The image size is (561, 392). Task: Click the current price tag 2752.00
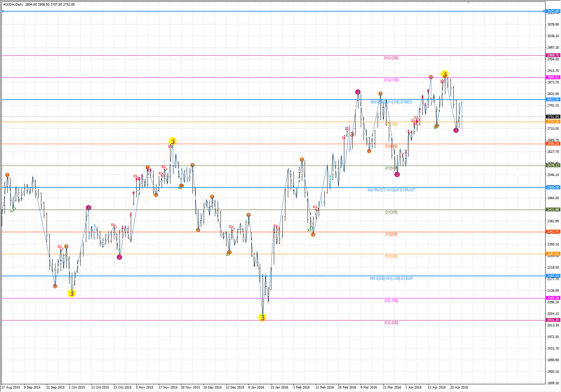pos(553,117)
